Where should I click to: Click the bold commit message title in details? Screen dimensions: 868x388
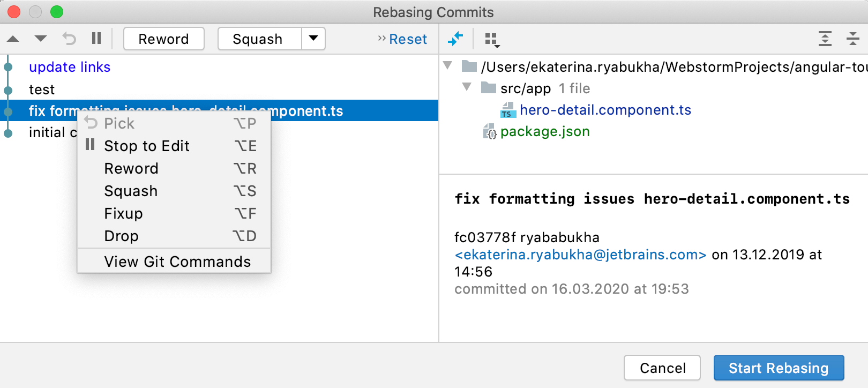coord(652,199)
